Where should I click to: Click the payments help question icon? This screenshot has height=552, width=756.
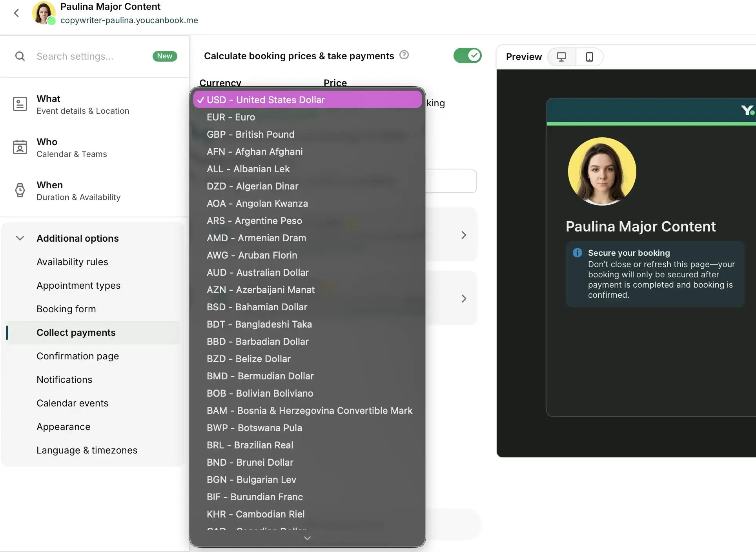pos(404,55)
